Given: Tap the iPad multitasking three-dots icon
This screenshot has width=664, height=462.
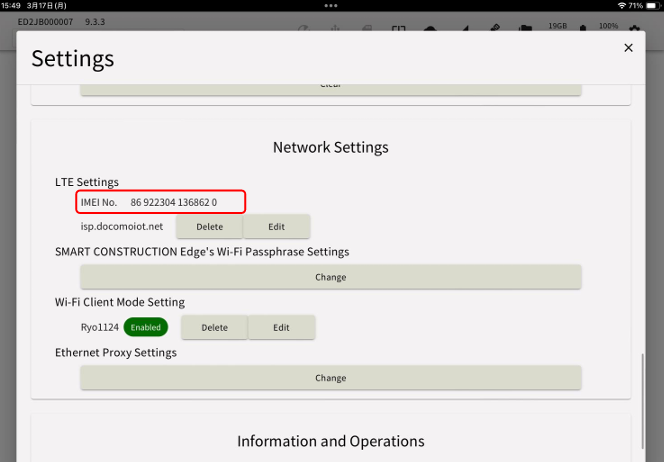Looking at the screenshot, I should [x=331, y=5].
